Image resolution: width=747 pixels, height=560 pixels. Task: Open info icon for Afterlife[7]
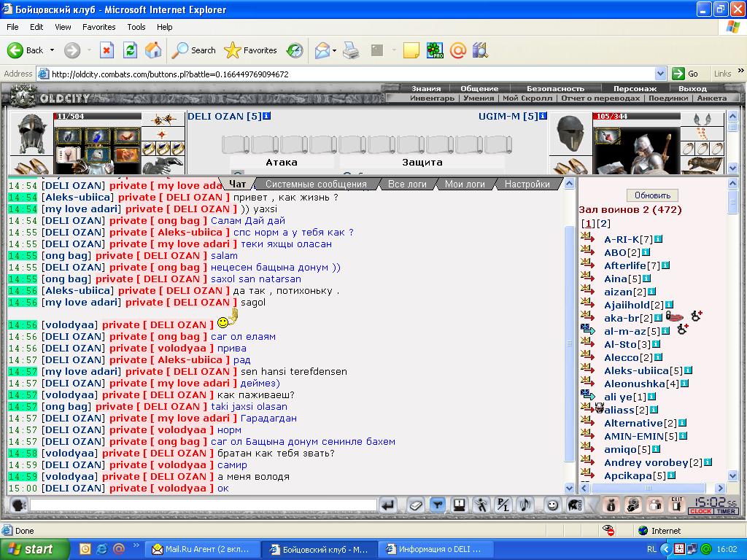coord(665,265)
